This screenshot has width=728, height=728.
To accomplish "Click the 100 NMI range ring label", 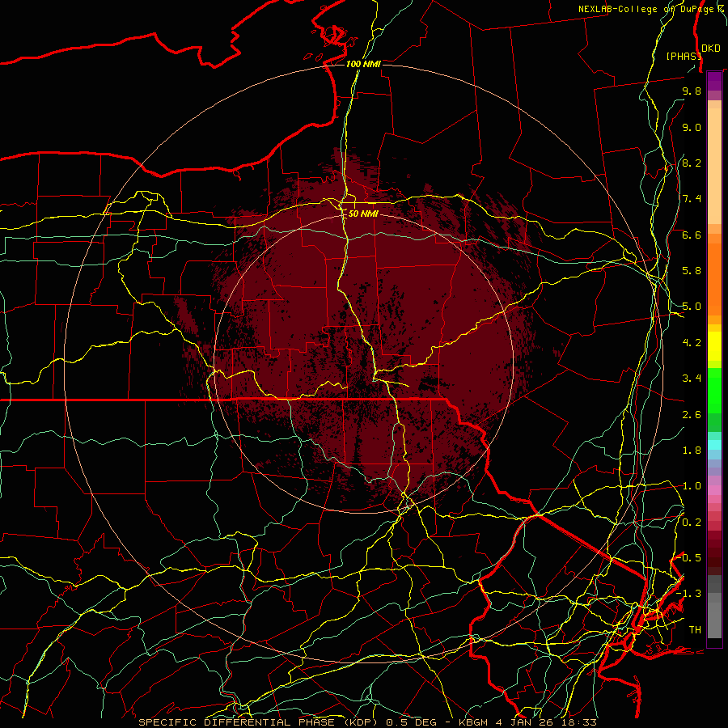I will 363,64.
